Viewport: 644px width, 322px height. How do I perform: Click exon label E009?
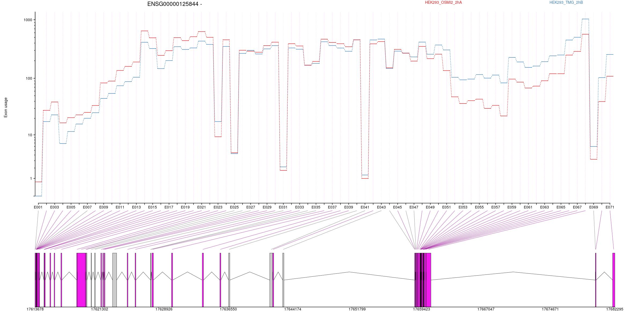click(x=104, y=207)
